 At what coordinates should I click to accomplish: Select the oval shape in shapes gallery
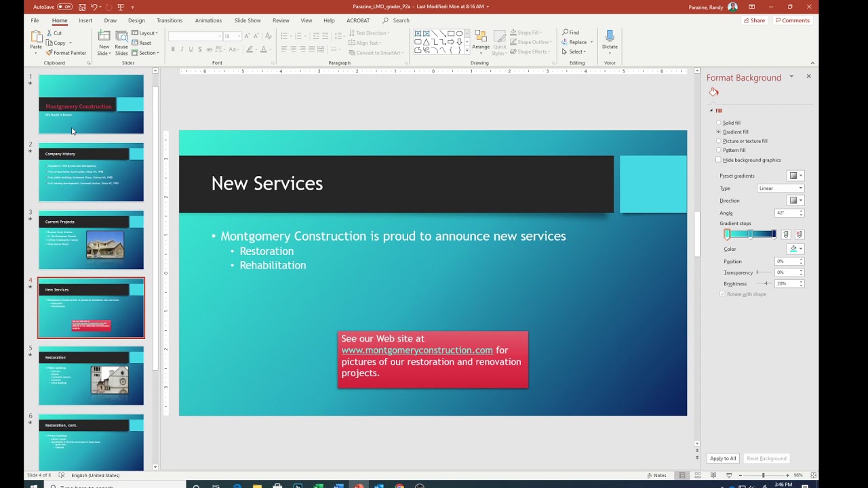pyautogui.click(x=459, y=33)
